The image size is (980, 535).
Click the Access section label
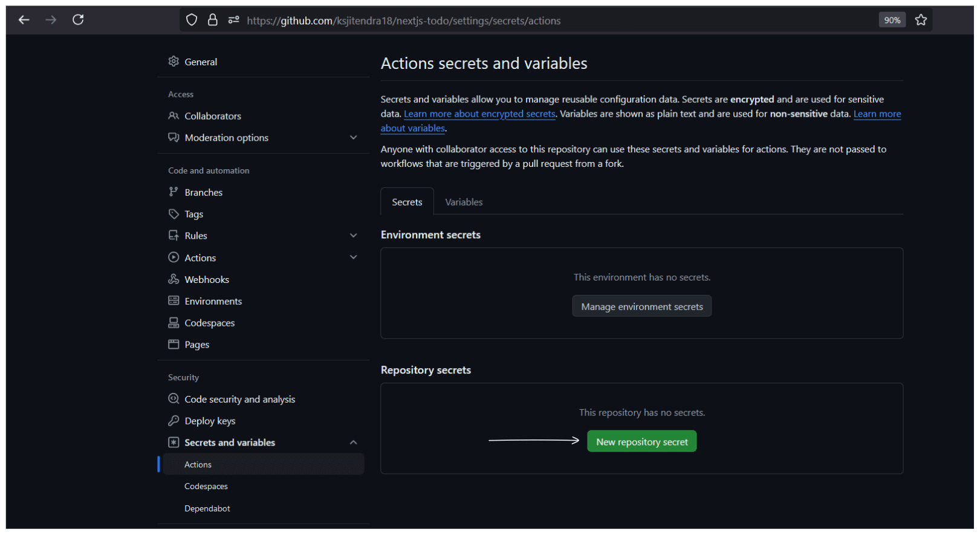coord(181,94)
